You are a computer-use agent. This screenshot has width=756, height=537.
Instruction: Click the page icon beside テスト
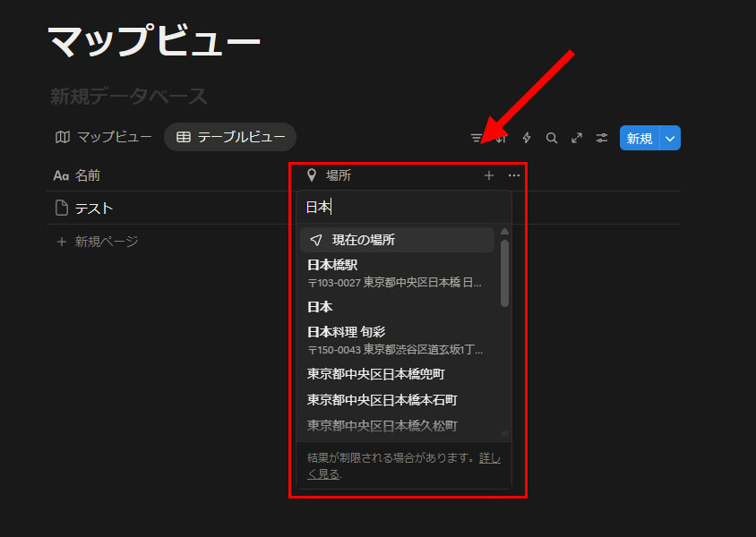coord(62,209)
